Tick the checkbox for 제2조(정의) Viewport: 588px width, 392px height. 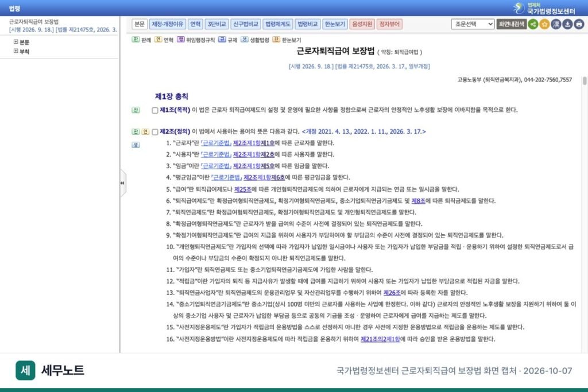pos(155,132)
